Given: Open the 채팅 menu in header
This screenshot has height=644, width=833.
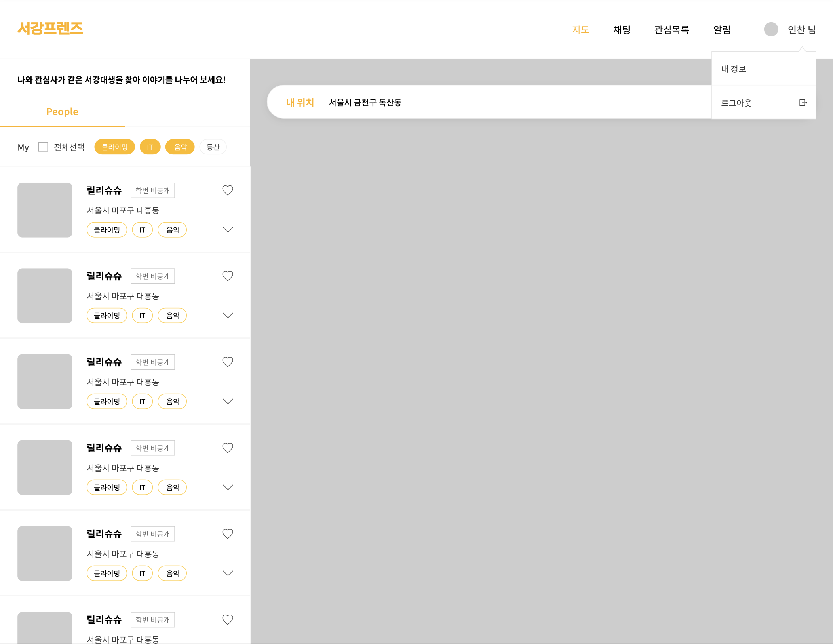Looking at the screenshot, I should click(x=622, y=30).
